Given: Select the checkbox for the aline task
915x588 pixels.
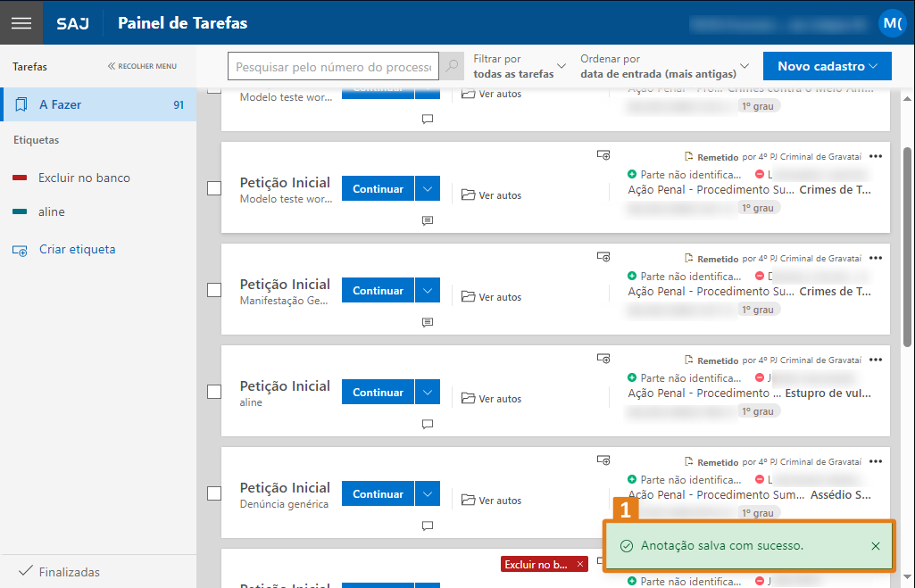Looking at the screenshot, I should click(214, 392).
